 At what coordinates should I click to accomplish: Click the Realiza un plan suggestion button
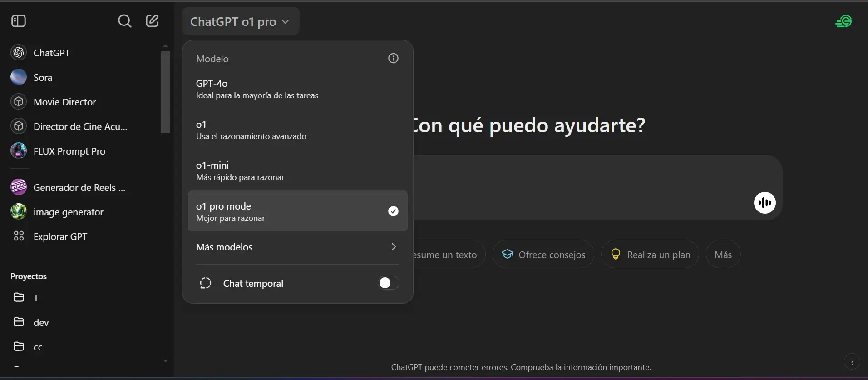pos(650,254)
